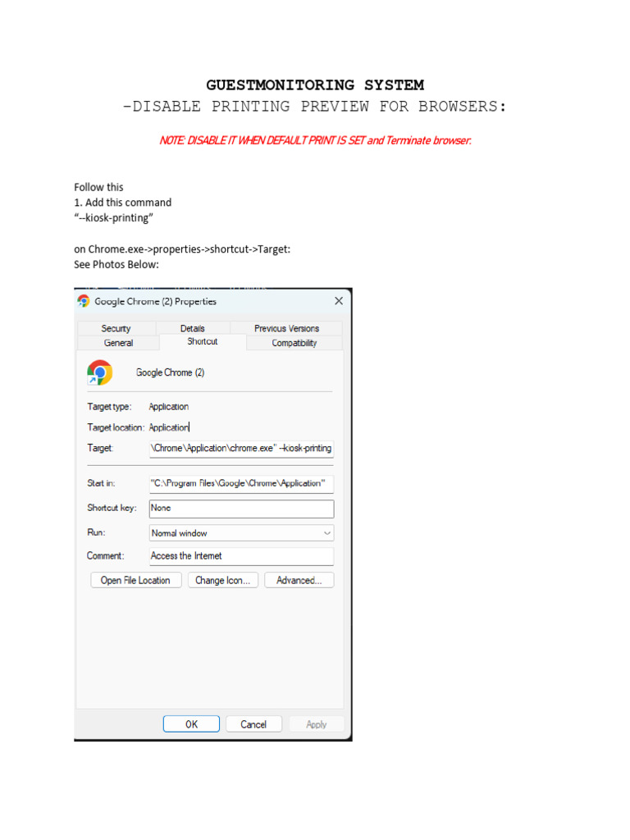
Task: Click the Google Chrome (2) name field
Action: point(171,372)
